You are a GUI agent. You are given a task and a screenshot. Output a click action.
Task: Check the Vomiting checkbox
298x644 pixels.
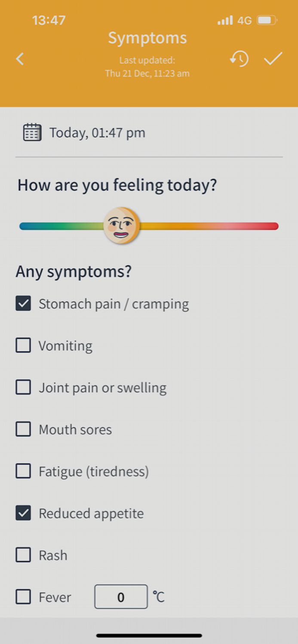[23, 345]
